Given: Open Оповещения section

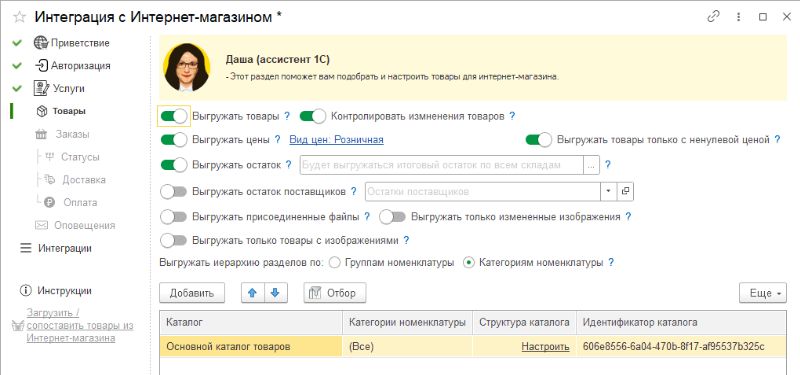Looking at the screenshot, I should [85, 226].
